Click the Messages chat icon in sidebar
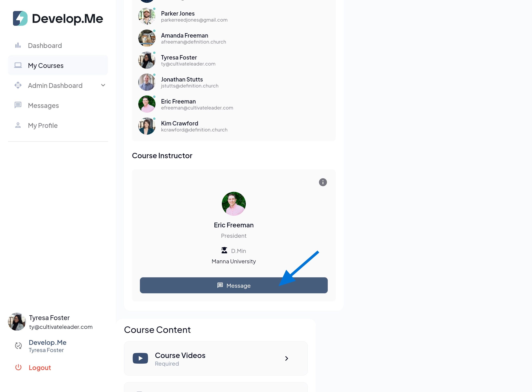Image resolution: width=532 pixels, height=392 pixels. [x=18, y=105]
